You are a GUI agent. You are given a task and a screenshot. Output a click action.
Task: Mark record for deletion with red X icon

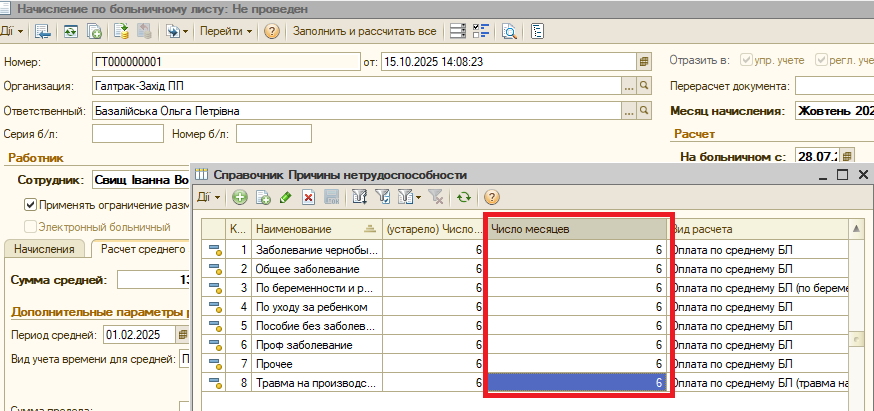coord(309,198)
